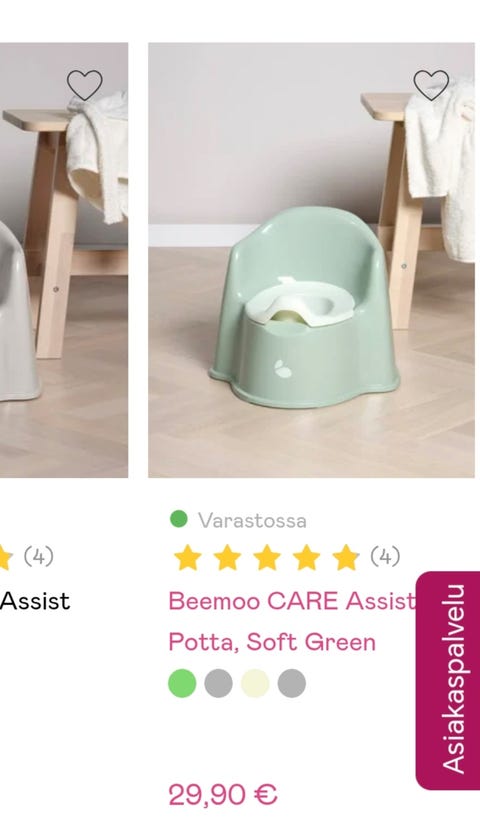480x837 pixels.
Task: Select the cream color swatch
Action: click(x=255, y=683)
